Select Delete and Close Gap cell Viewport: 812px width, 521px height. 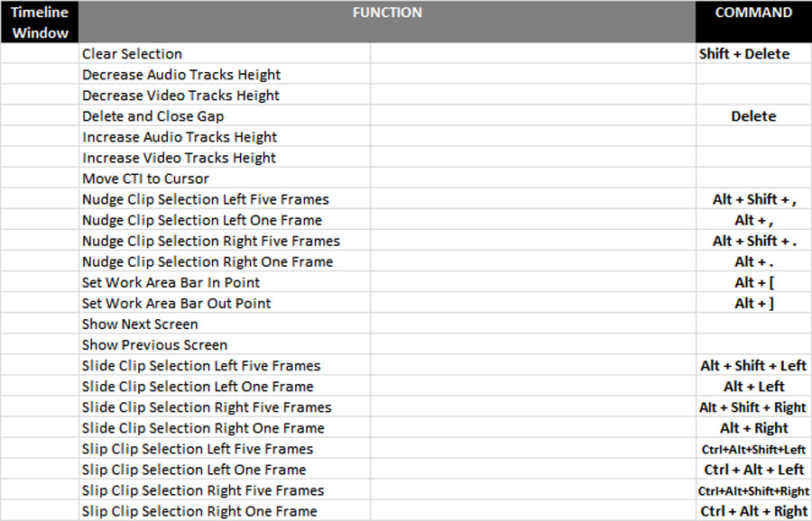point(225,116)
